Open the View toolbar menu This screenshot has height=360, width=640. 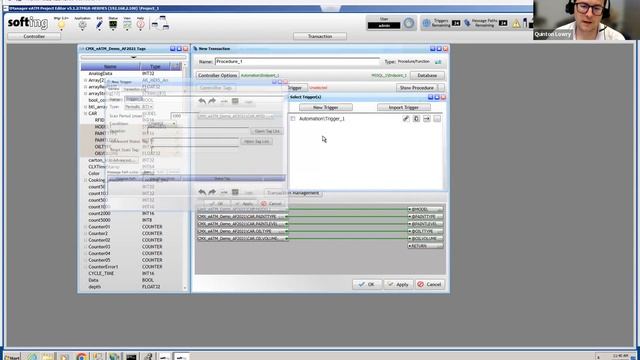(127, 24)
